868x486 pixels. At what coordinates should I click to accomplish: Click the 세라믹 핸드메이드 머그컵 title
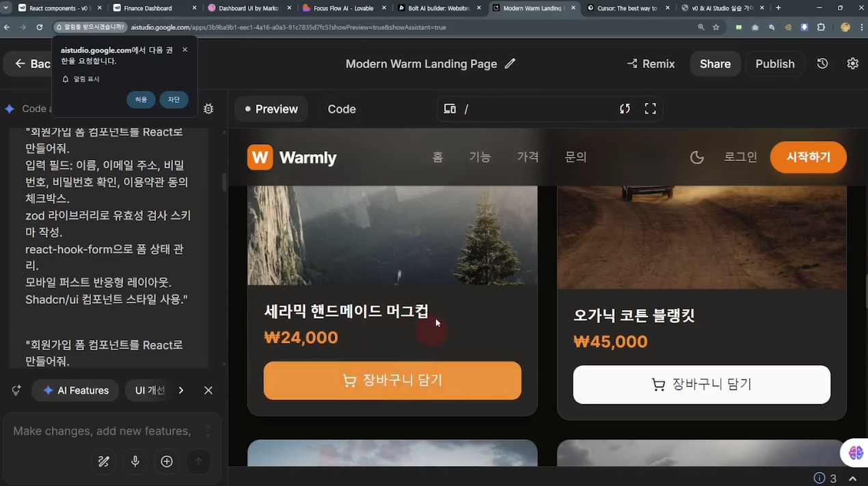pyautogui.click(x=347, y=312)
